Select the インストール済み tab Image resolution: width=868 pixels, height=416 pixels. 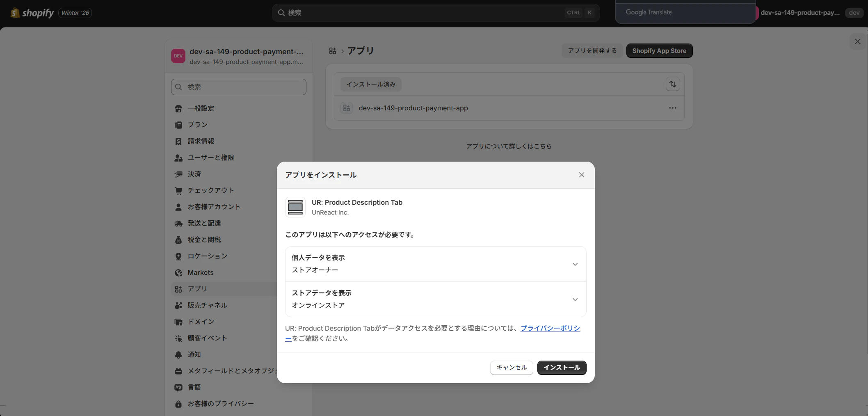tap(371, 84)
